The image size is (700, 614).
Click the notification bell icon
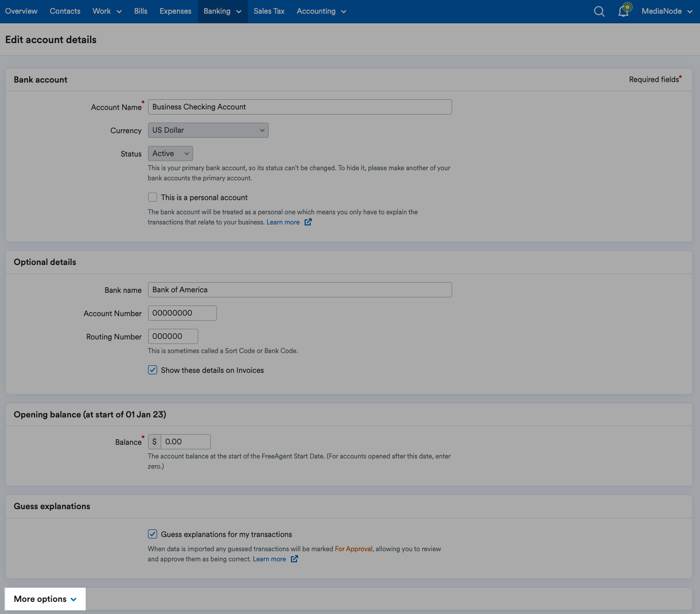coord(623,11)
